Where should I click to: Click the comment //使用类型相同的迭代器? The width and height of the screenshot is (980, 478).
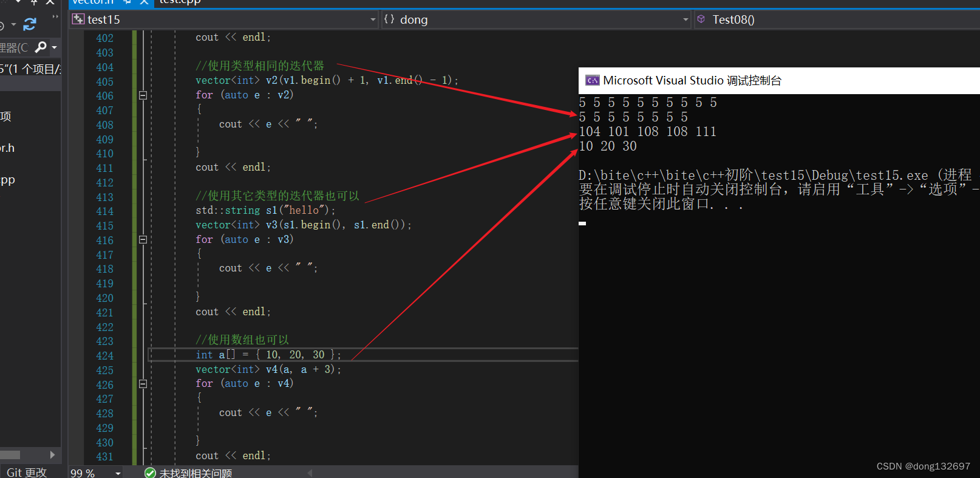[260, 66]
